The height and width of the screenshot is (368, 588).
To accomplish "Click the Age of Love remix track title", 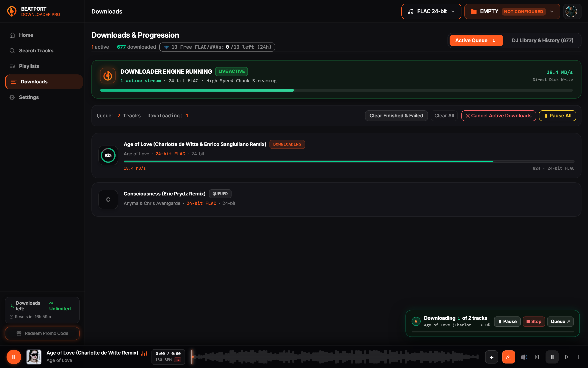I will 195,144.
